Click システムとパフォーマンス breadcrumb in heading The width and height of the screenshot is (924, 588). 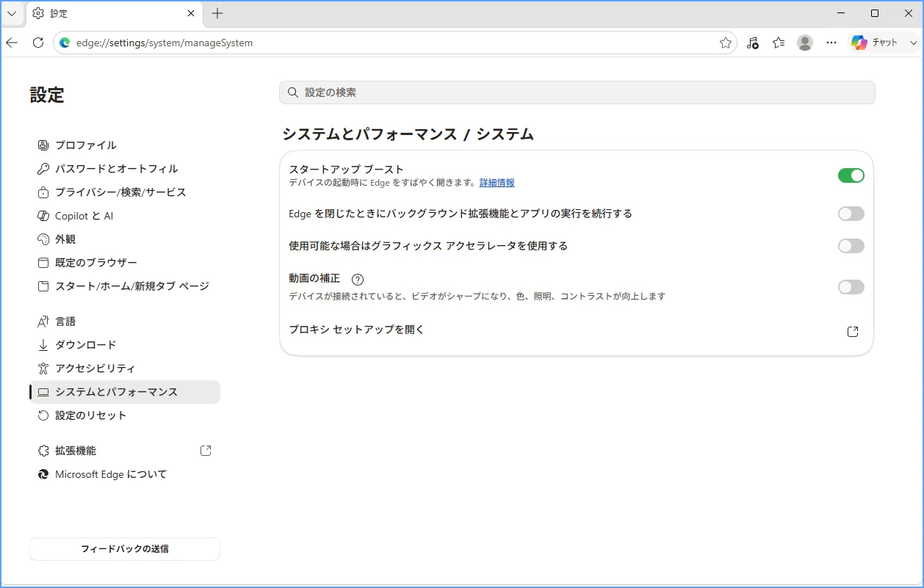pyautogui.click(x=369, y=134)
